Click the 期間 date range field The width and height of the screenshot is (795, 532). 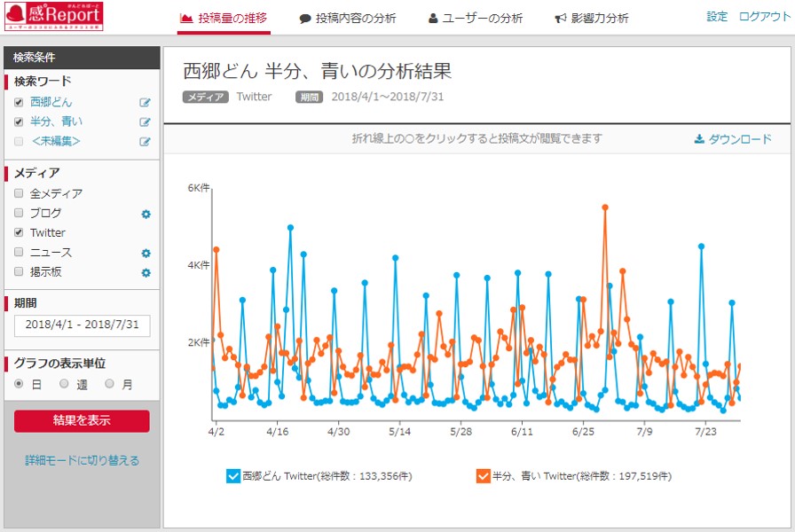pos(82,325)
